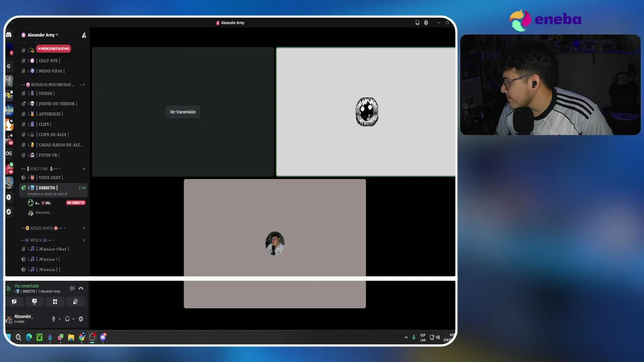Open File Explorer from taskbar
The image size is (644, 362).
(71, 337)
